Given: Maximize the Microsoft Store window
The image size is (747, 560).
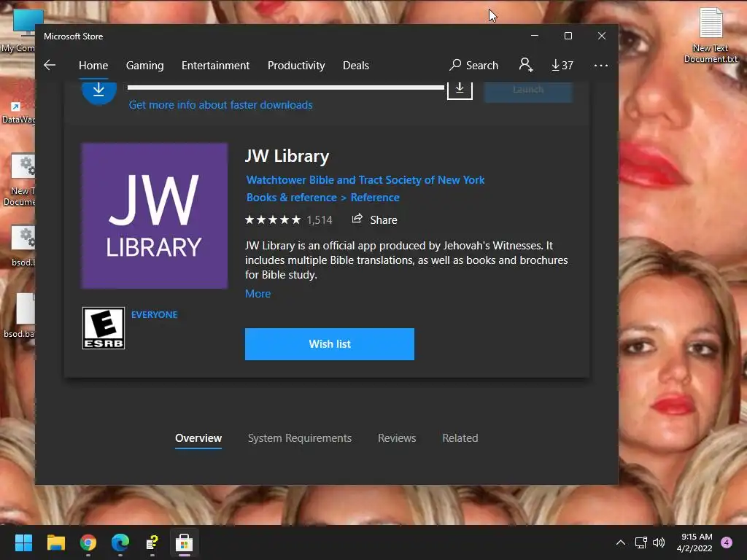Looking at the screenshot, I should point(568,36).
